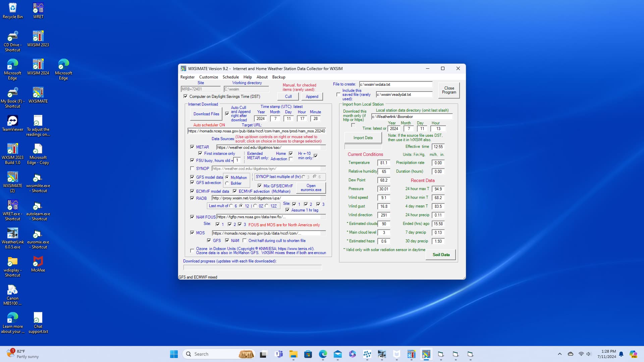Click the Download Files button

point(206,114)
